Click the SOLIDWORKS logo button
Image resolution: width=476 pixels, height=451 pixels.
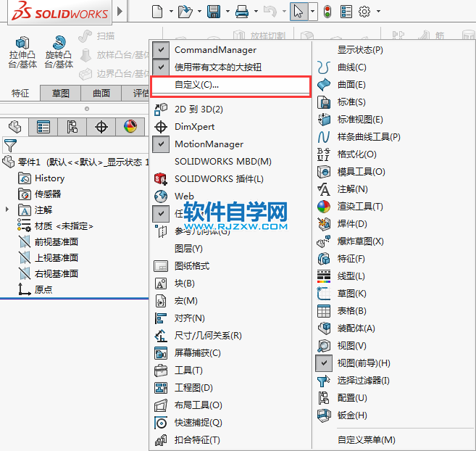(x=60, y=12)
